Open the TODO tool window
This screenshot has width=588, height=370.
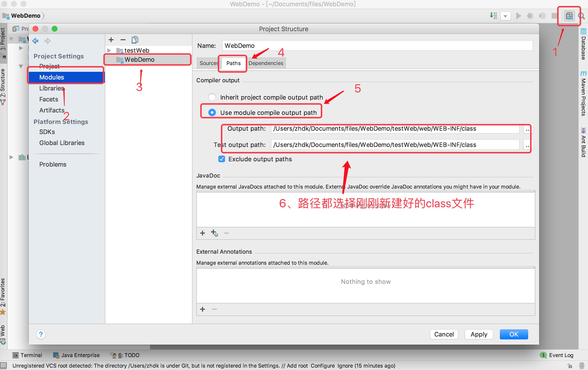[x=125, y=355]
